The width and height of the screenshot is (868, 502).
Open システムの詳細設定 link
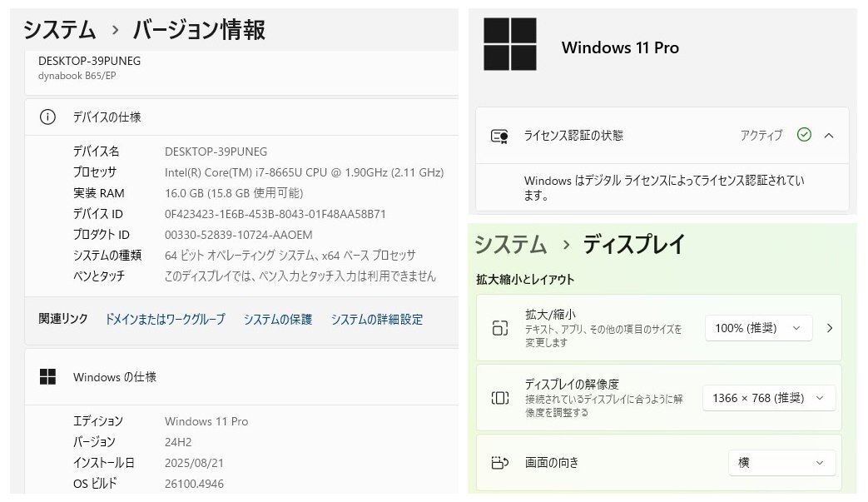coord(376,320)
